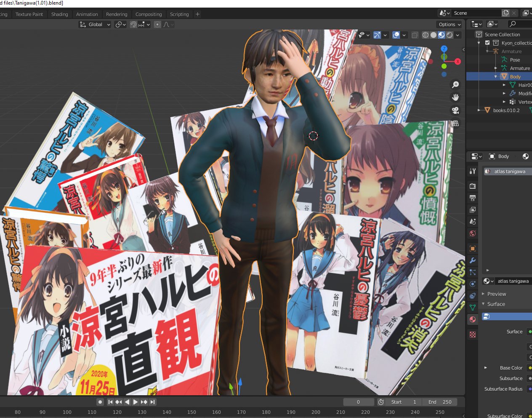Switch to rendered viewport shading
The image size is (532, 418).
[450, 35]
